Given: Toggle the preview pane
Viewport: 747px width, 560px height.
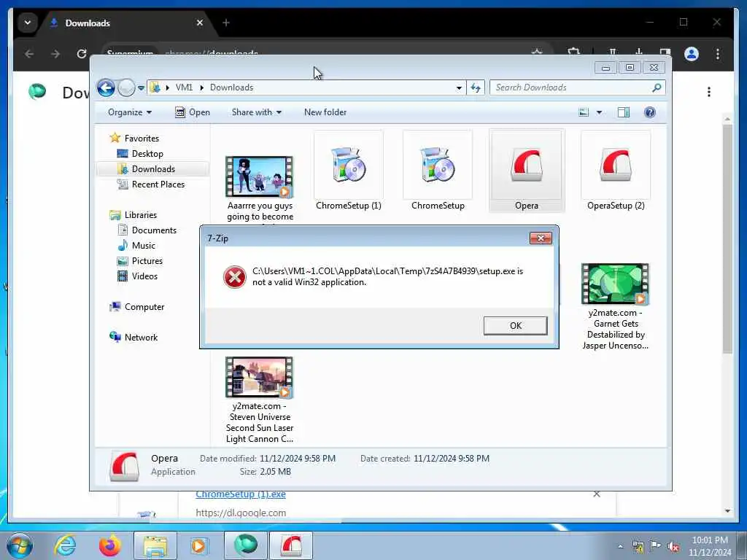Looking at the screenshot, I should (624, 112).
